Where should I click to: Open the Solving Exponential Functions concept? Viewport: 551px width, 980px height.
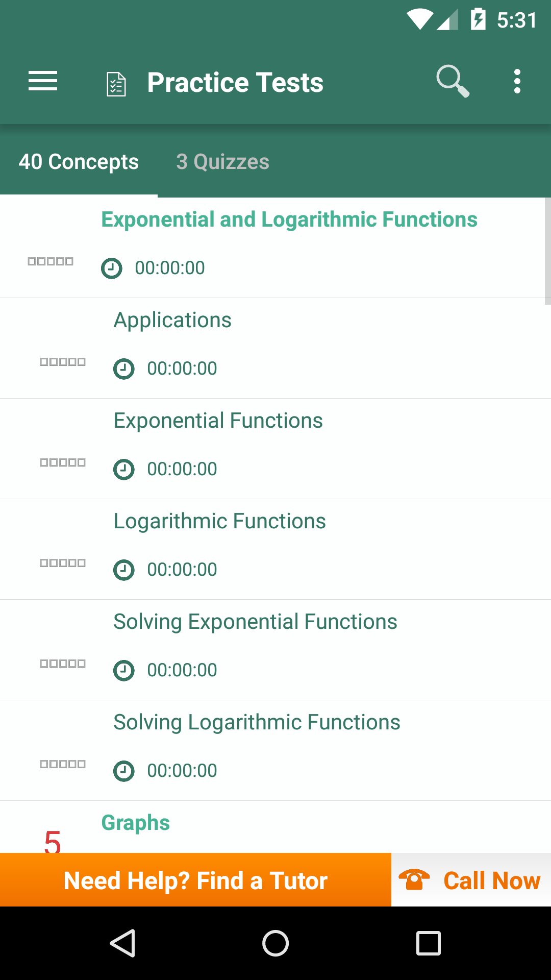coord(255,622)
